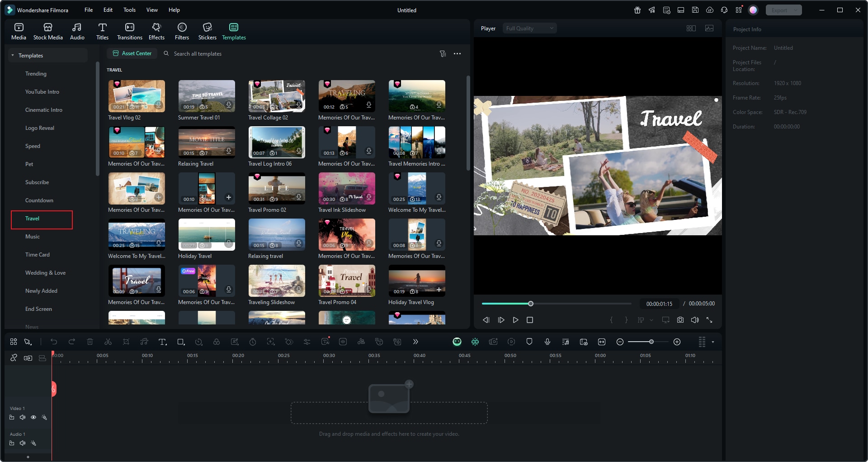
Task: Click the timeline zoom slider handle
Action: click(651, 342)
